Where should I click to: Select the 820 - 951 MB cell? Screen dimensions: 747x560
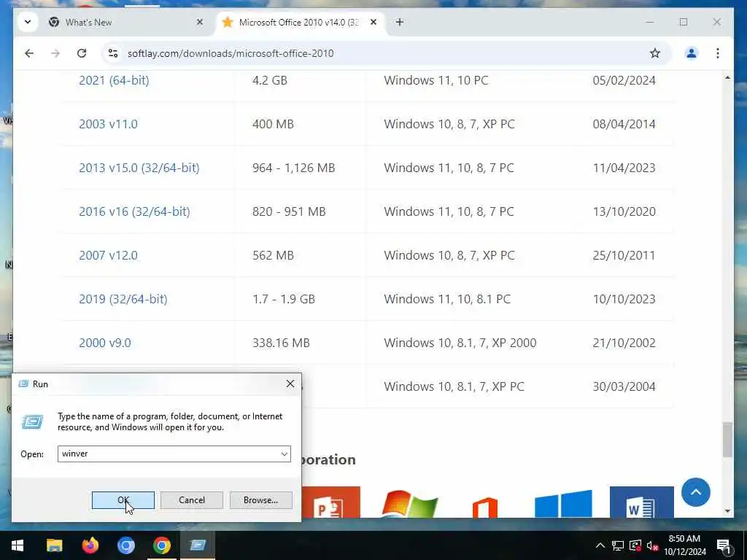point(289,212)
